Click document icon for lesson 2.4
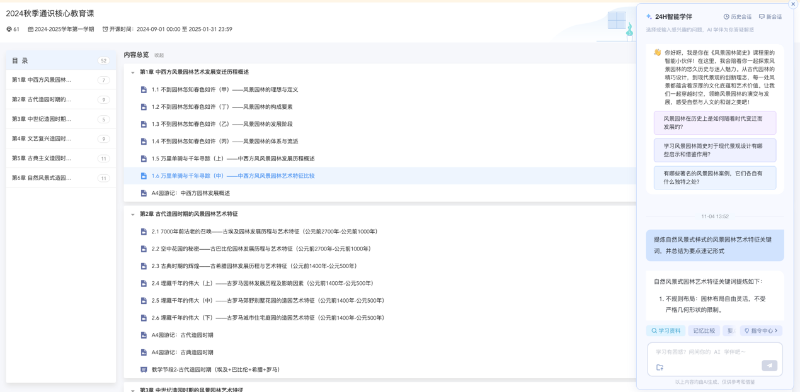 coord(144,283)
